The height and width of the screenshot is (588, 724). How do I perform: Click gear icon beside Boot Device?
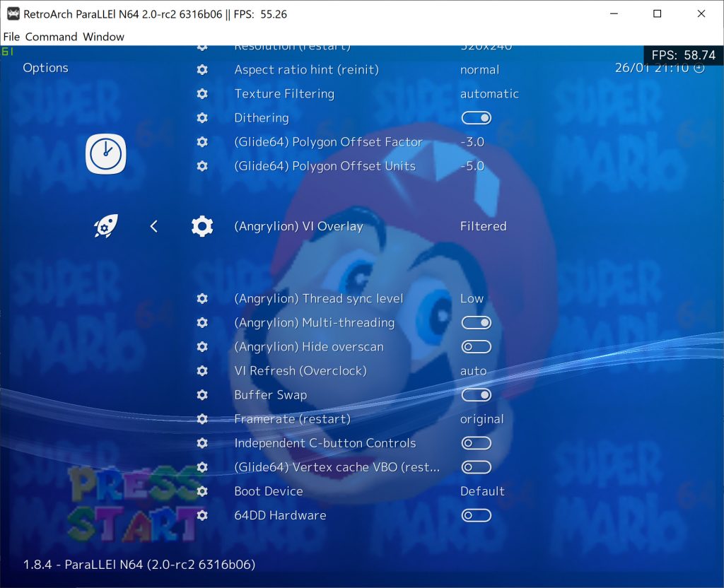pos(202,491)
